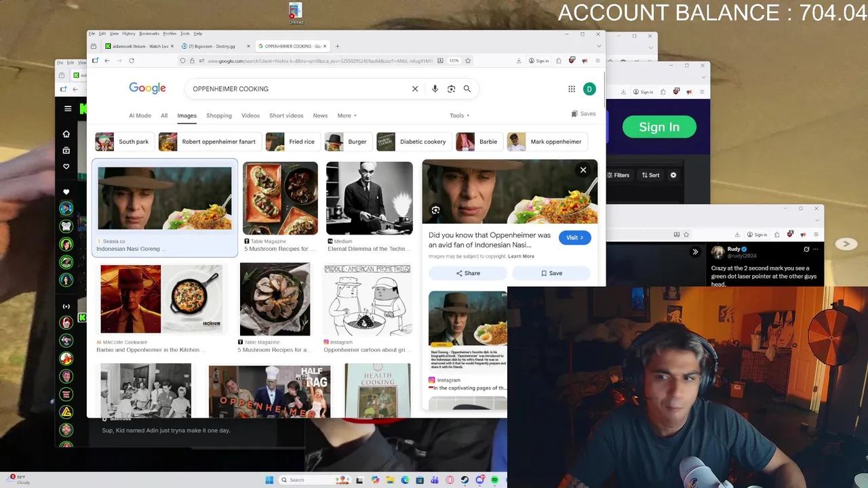868x488 pixels.
Task: Open Spotify from taskbar
Action: (494, 480)
